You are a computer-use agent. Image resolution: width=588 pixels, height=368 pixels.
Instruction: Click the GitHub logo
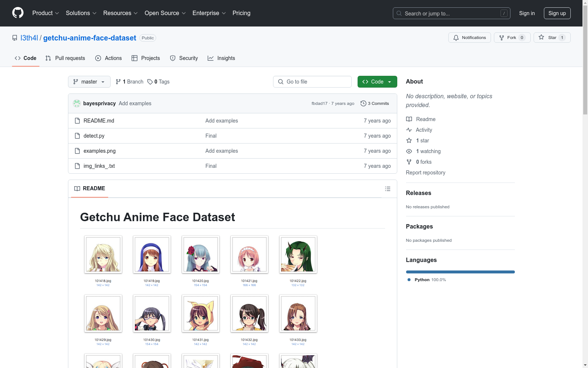click(18, 13)
